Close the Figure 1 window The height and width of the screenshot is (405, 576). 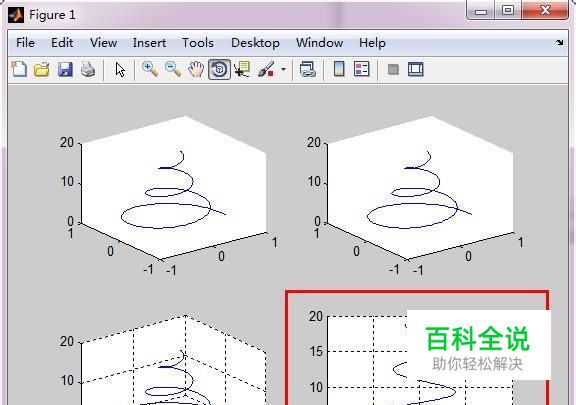point(545,10)
